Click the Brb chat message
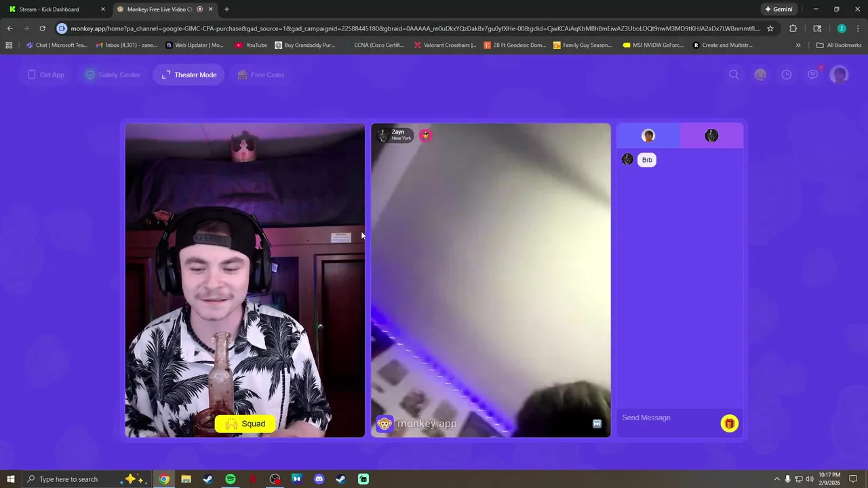Image resolution: width=868 pixels, height=488 pixels. pos(647,160)
